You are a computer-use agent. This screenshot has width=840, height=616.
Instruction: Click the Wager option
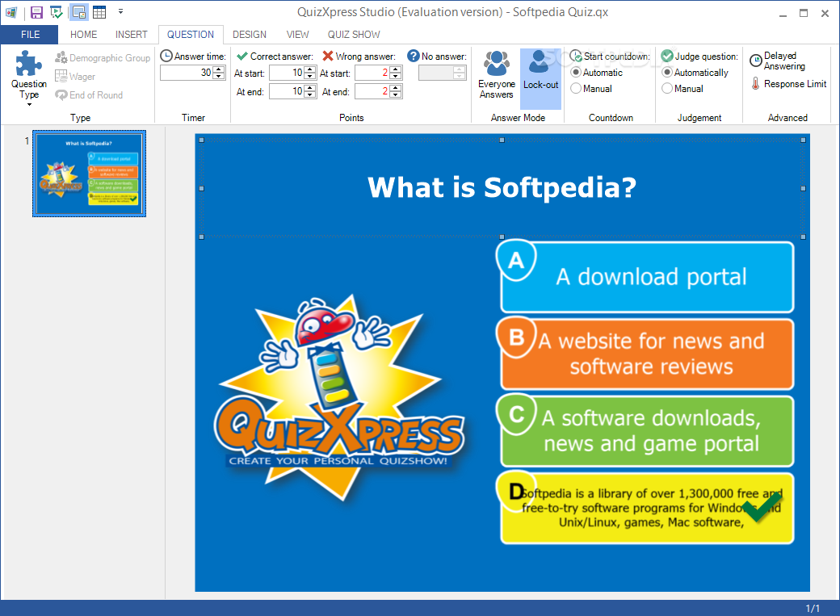tap(75, 77)
